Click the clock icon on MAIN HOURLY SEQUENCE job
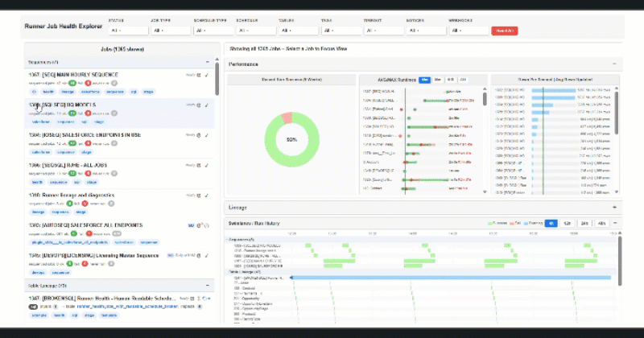Image resolution: width=644 pixels, height=338 pixels. pyautogui.click(x=199, y=75)
